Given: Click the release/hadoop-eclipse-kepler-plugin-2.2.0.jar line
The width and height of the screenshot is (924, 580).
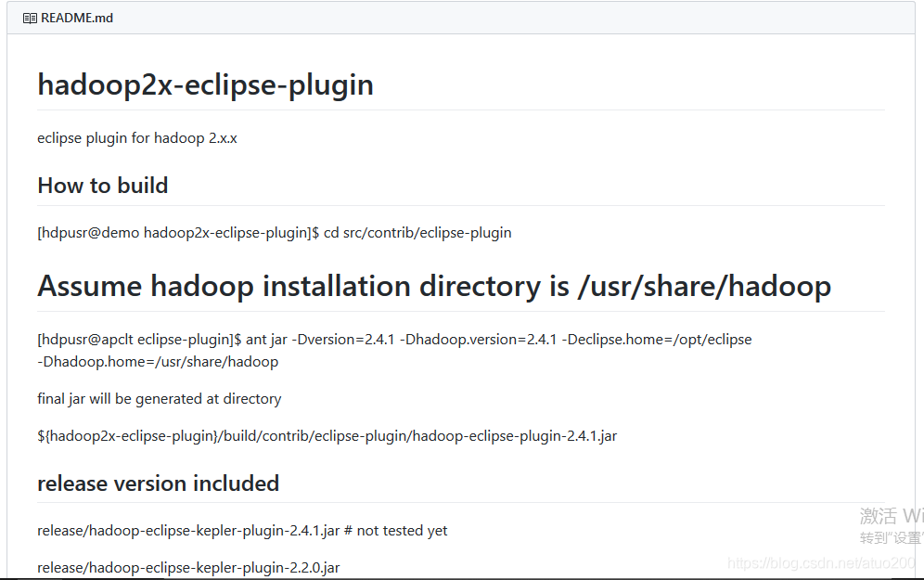Looking at the screenshot, I should click(188, 568).
